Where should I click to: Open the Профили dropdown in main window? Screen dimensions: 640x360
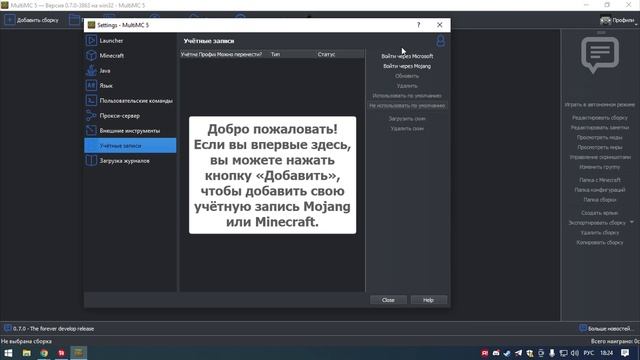[618, 20]
